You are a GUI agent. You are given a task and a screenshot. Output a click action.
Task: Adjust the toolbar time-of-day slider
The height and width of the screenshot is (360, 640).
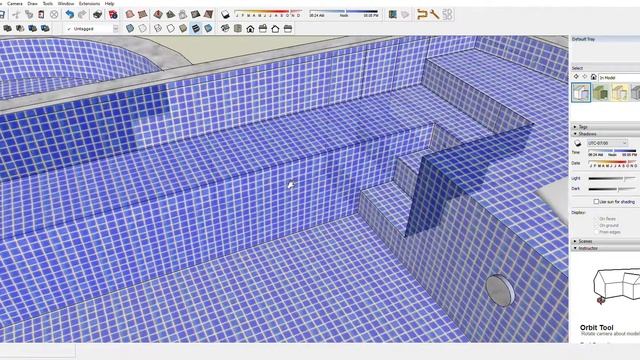click(344, 14)
